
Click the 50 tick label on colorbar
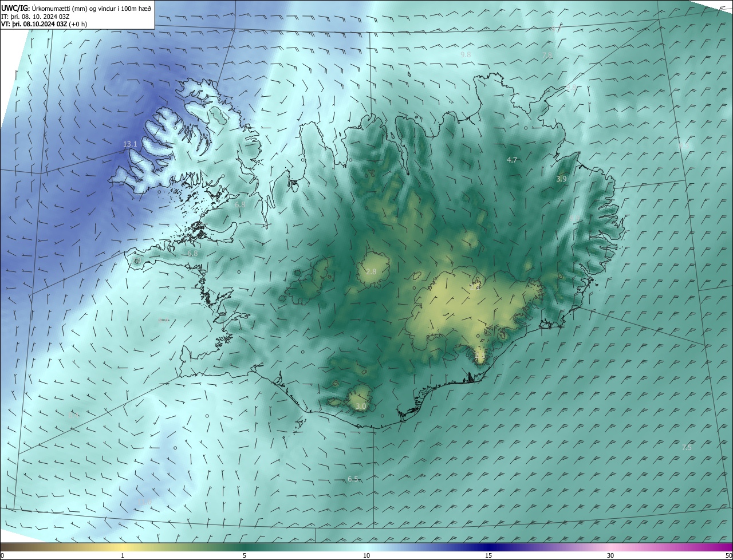[728, 555]
